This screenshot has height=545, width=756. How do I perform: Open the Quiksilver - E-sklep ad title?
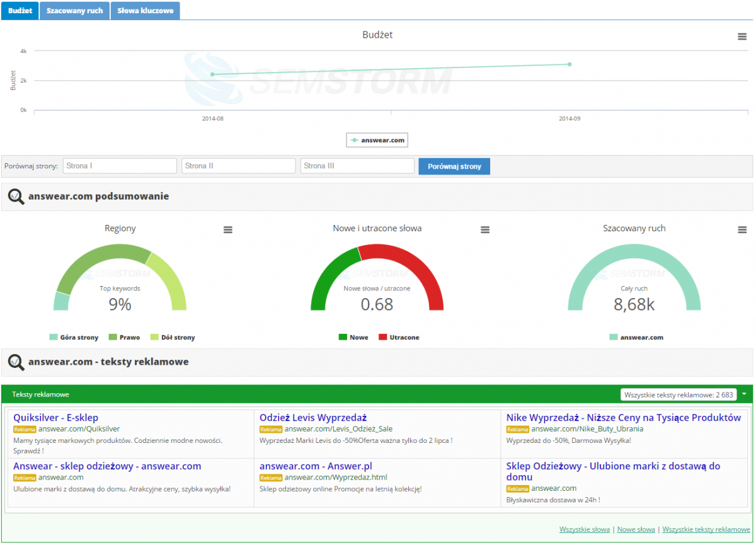coord(55,418)
